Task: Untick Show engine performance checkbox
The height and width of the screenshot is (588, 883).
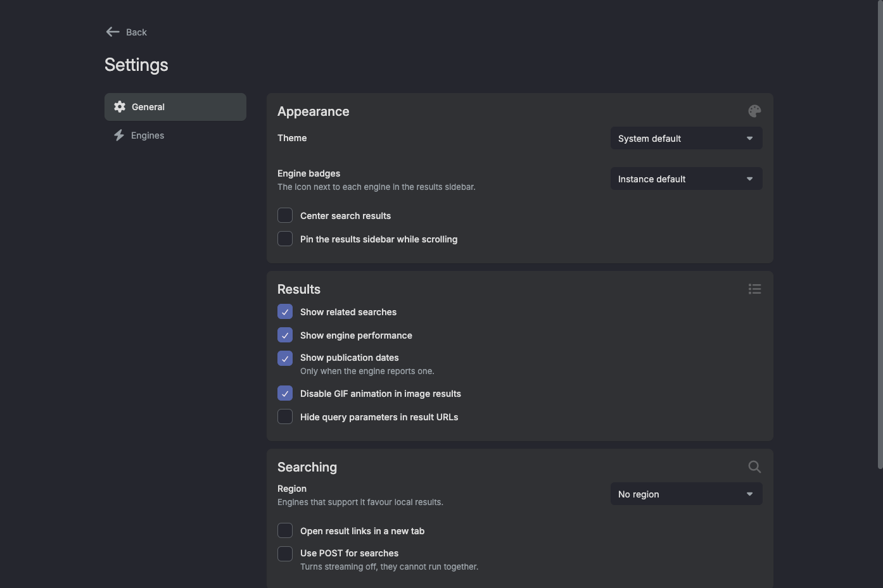Action: tap(285, 335)
